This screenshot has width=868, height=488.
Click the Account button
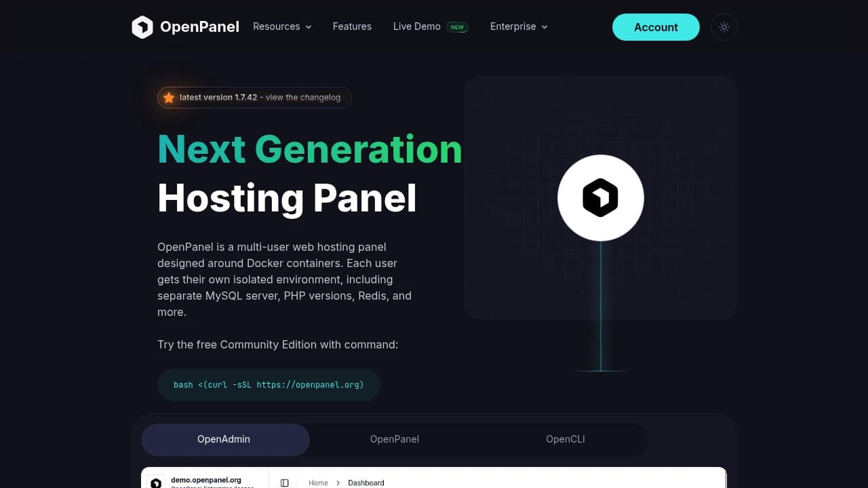(656, 27)
